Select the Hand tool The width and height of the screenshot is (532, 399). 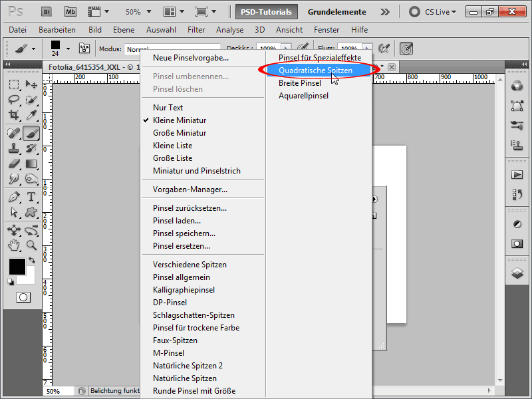[x=14, y=245]
